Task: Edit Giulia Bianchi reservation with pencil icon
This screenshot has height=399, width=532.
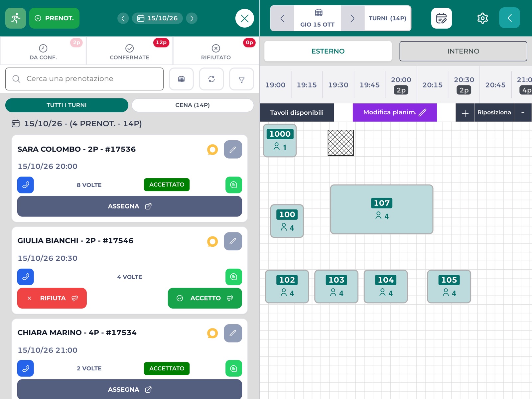Action: tap(233, 241)
